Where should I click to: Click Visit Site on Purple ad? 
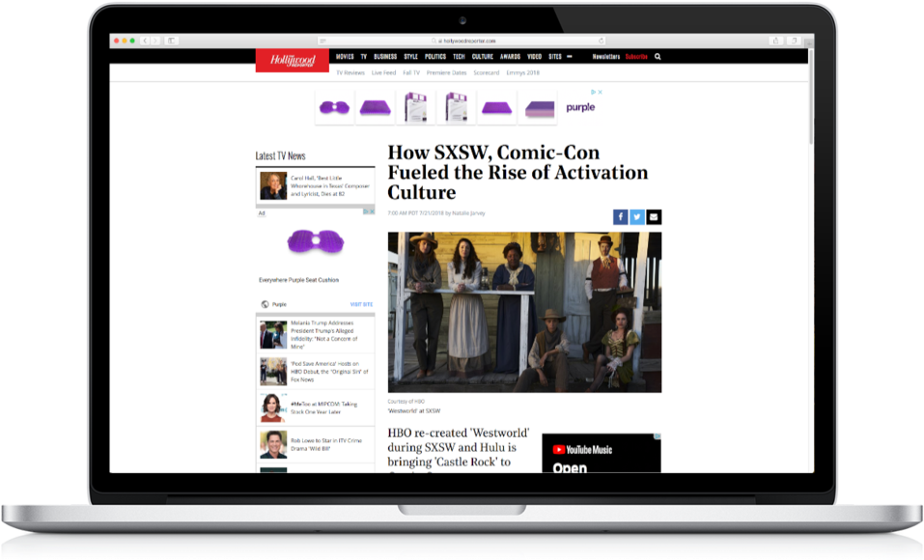coord(361,304)
